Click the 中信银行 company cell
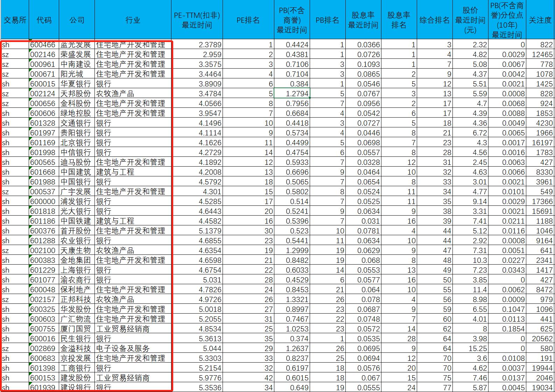Screen dimensions: 555x392 click(x=77, y=152)
